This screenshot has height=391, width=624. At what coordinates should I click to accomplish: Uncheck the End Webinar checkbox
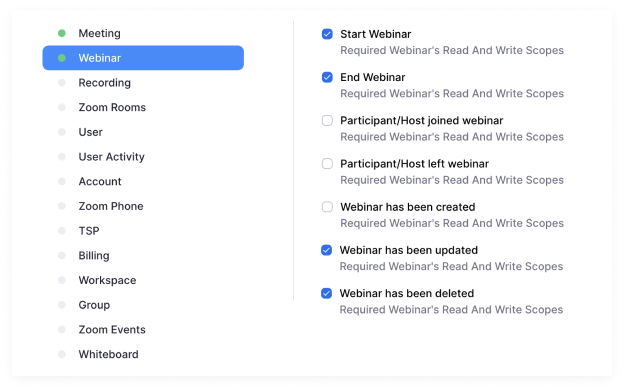coord(327,77)
